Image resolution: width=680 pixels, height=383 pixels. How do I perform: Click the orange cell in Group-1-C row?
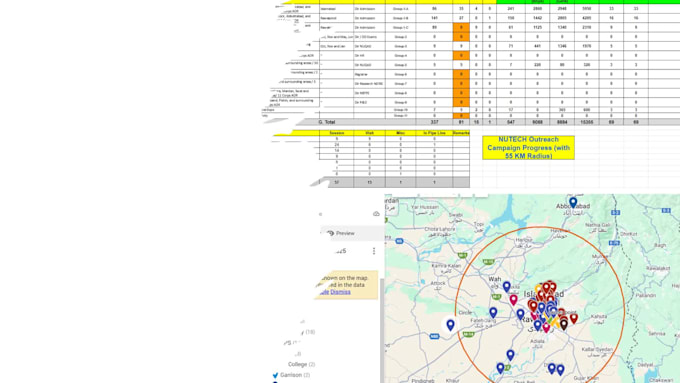pos(461,27)
